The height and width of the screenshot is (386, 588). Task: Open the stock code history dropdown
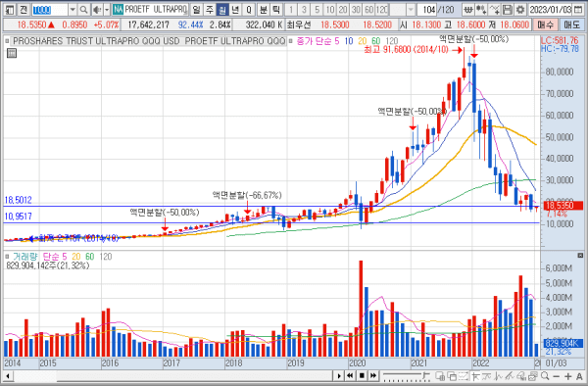73,10
